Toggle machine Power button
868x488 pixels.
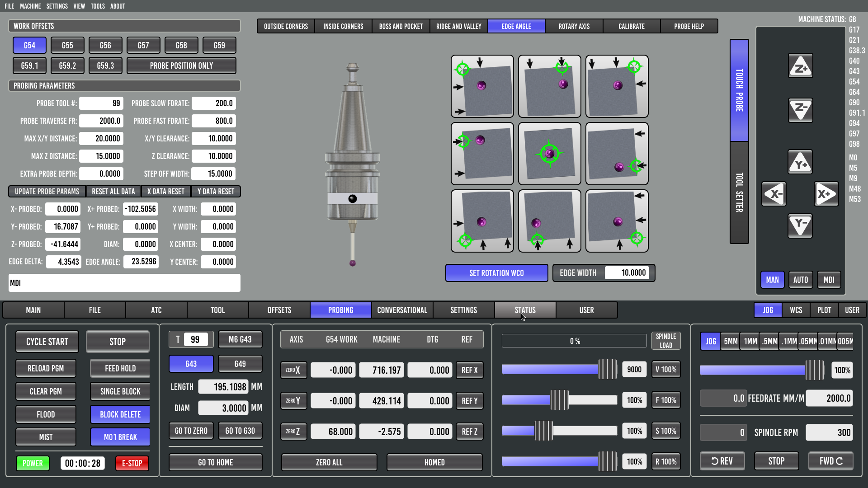(33, 463)
